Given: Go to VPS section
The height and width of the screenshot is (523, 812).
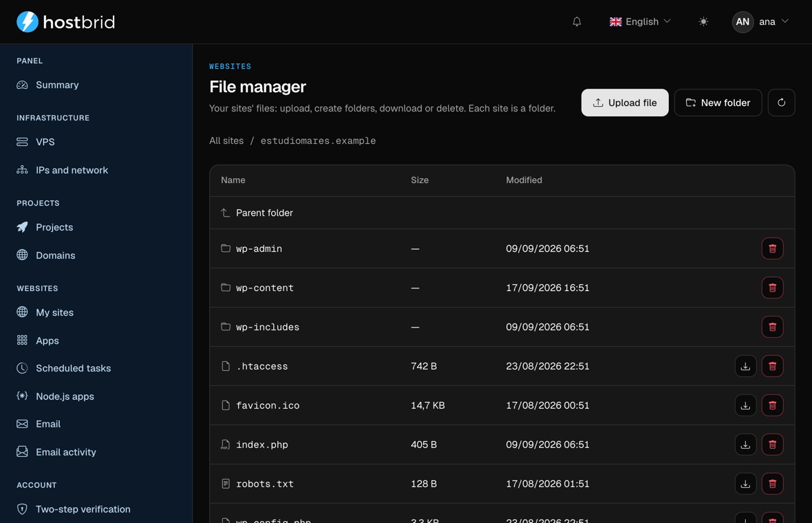Looking at the screenshot, I should point(45,142).
